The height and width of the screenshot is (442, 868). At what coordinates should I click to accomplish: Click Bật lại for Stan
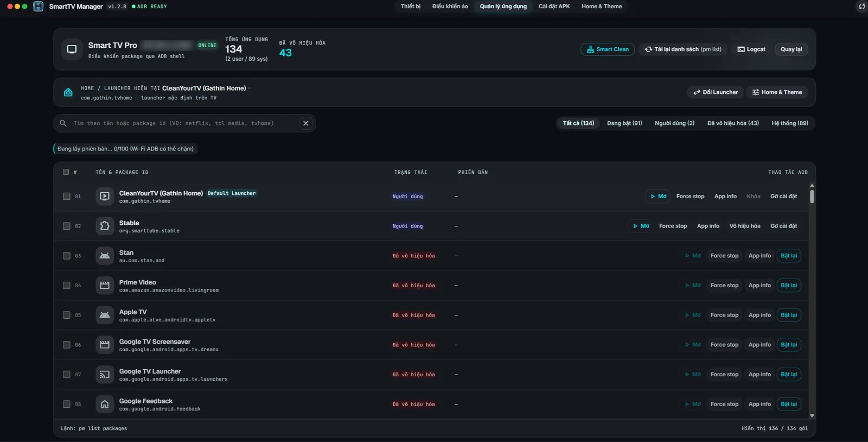click(789, 256)
